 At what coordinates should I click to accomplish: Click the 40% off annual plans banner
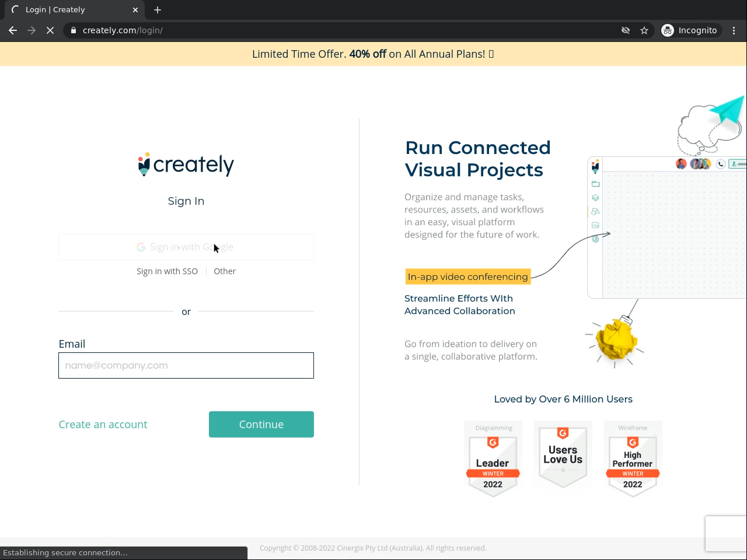(373, 54)
